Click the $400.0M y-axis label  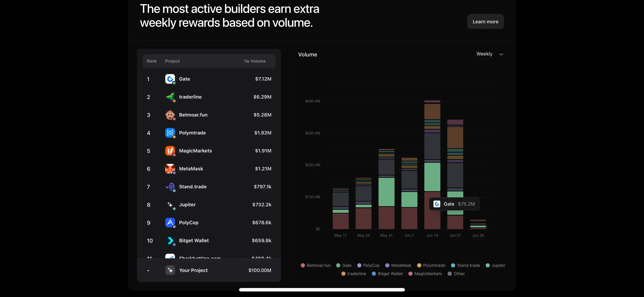click(x=313, y=101)
